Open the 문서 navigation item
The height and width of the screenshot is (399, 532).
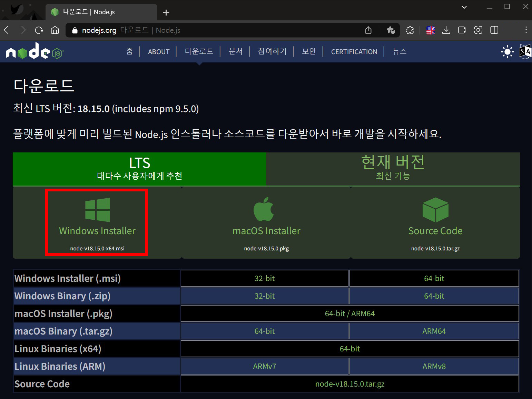tap(236, 51)
